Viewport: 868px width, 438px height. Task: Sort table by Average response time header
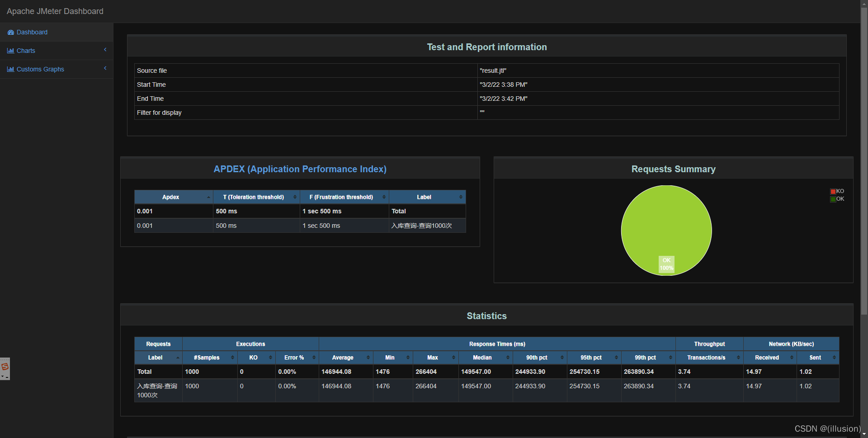coord(343,358)
